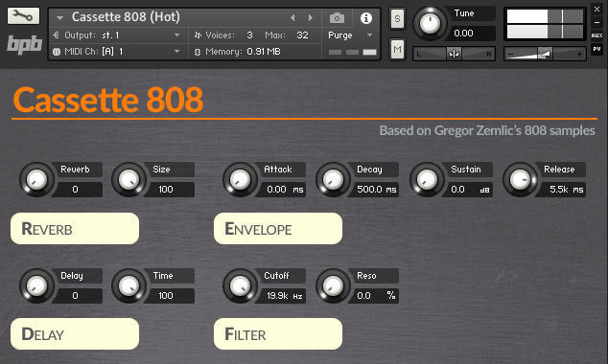This screenshot has width=608, height=364.
Task: Click the pan center icon
Action: (454, 54)
